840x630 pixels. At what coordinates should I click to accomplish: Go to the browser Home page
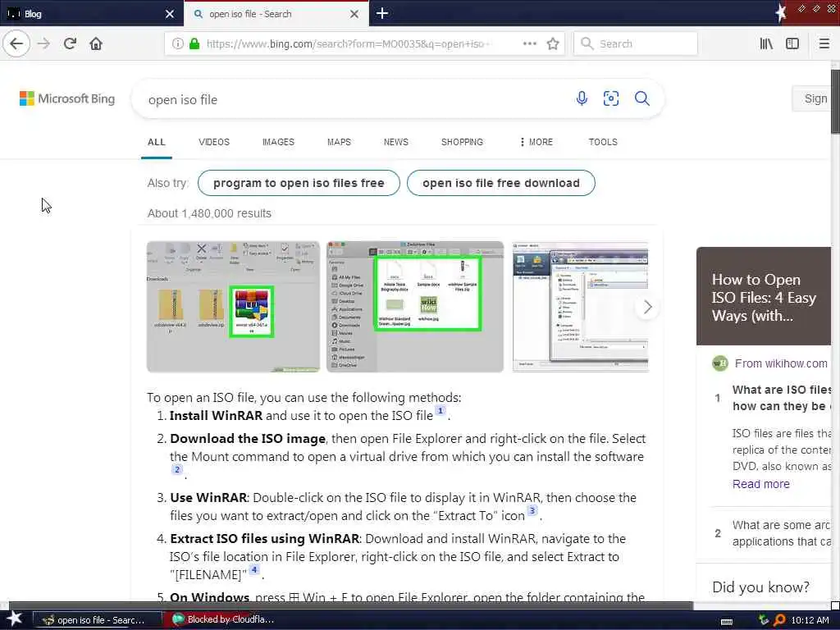coord(96,43)
